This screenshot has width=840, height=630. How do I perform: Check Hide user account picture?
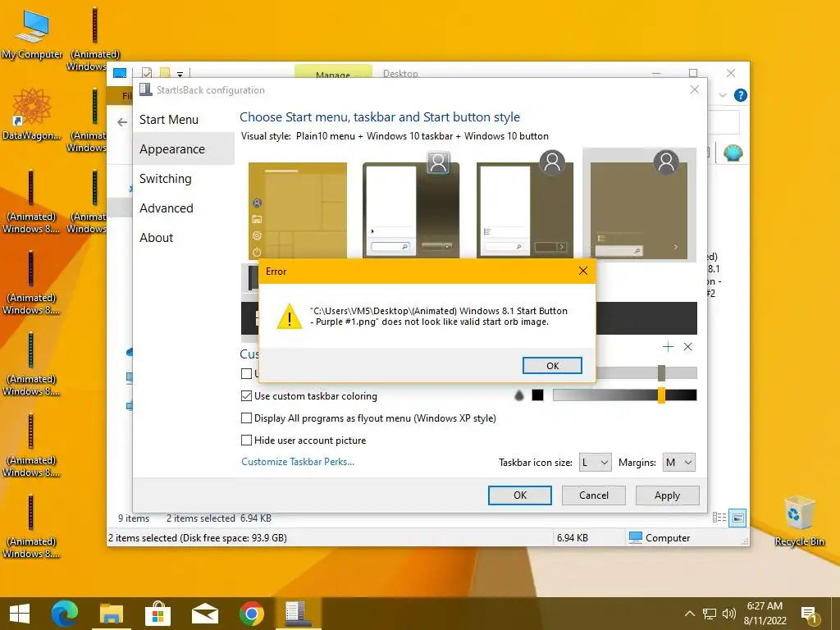point(246,440)
